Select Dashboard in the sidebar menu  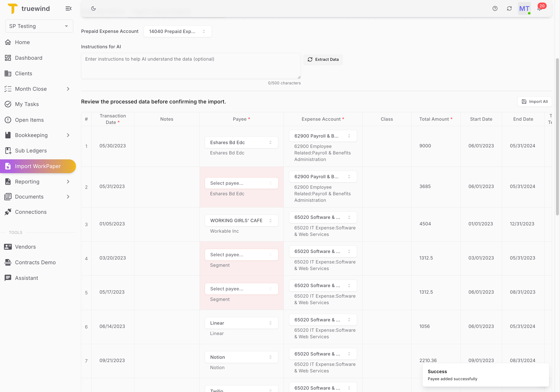29,58
